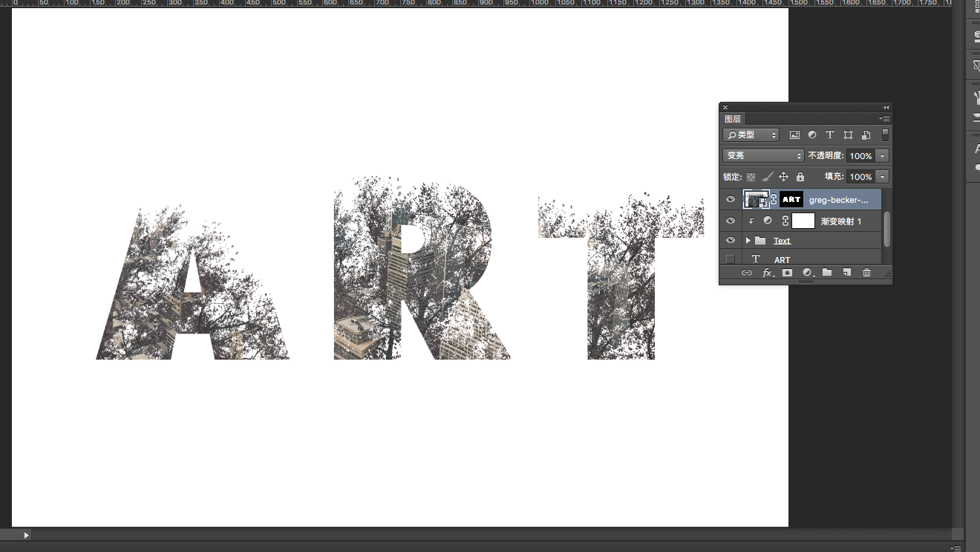Collapse the Layers panel with double-arrow icon
This screenshot has width=980, height=552.
(886, 108)
